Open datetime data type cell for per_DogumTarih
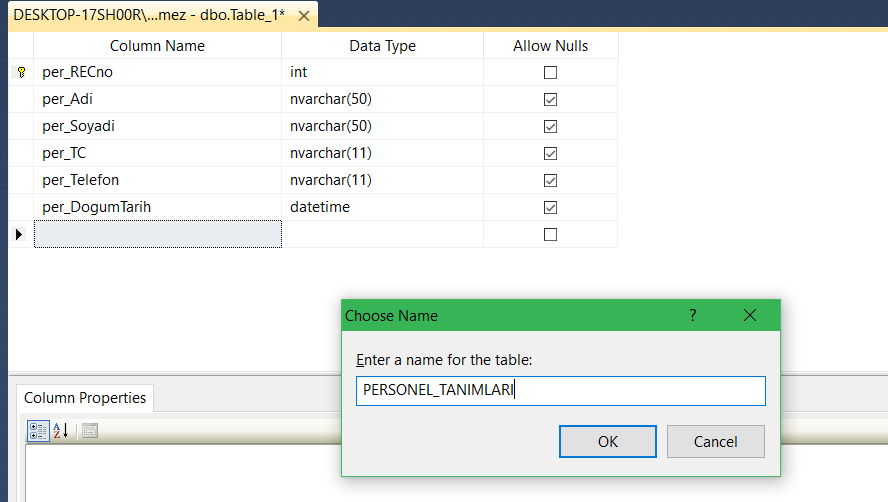 click(x=382, y=208)
